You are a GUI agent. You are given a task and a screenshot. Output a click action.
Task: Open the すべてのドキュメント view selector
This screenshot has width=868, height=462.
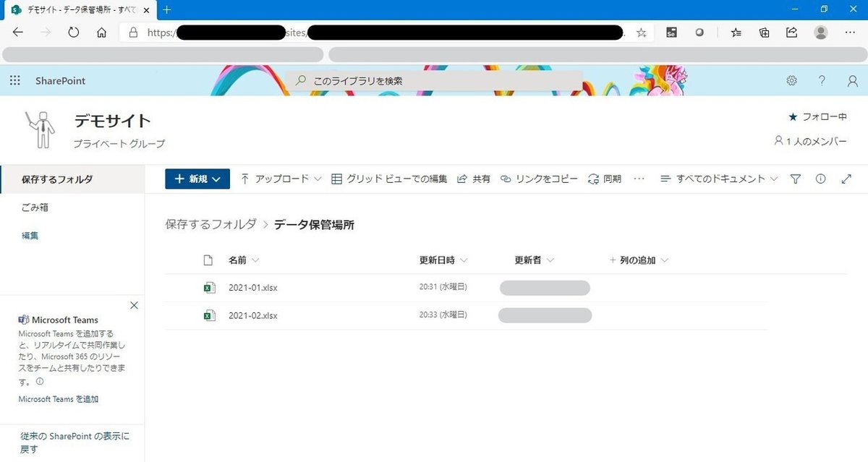[718, 179]
